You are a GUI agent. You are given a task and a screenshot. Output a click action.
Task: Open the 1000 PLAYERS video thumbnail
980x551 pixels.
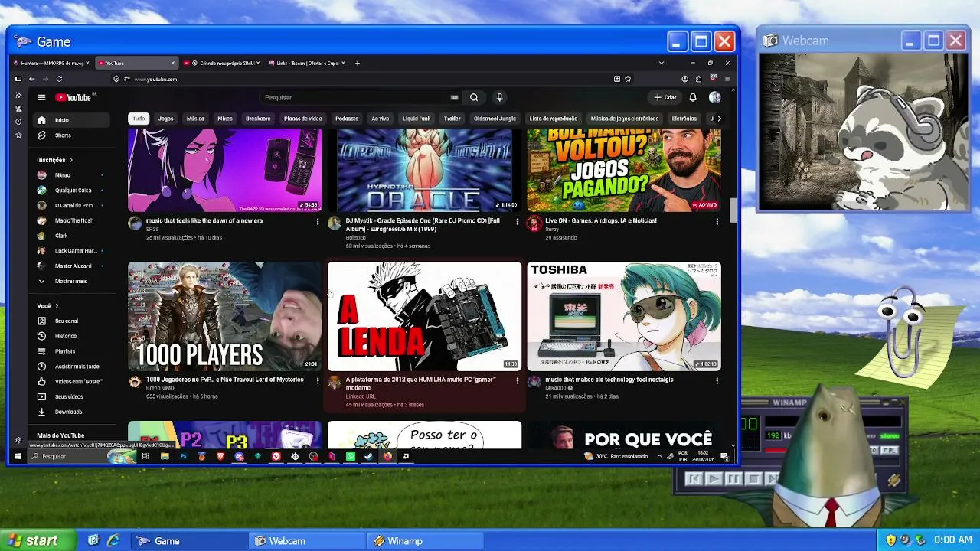(x=224, y=316)
